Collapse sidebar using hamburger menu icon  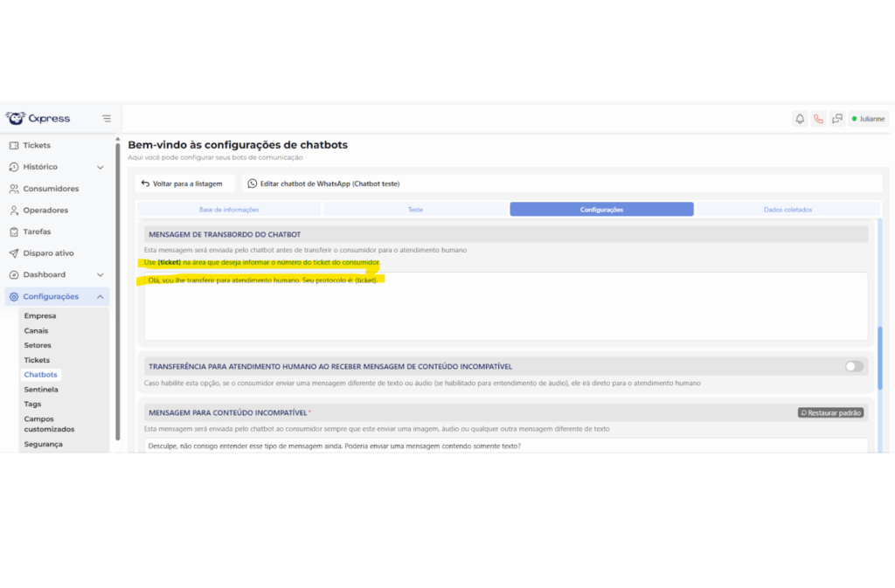107,119
